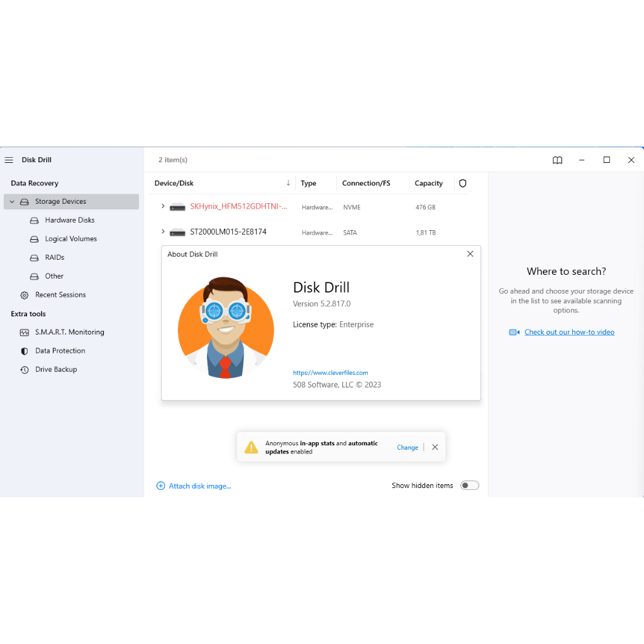Click the SKHynix drive icon
The width and height of the screenshot is (644, 644).
tap(177, 207)
